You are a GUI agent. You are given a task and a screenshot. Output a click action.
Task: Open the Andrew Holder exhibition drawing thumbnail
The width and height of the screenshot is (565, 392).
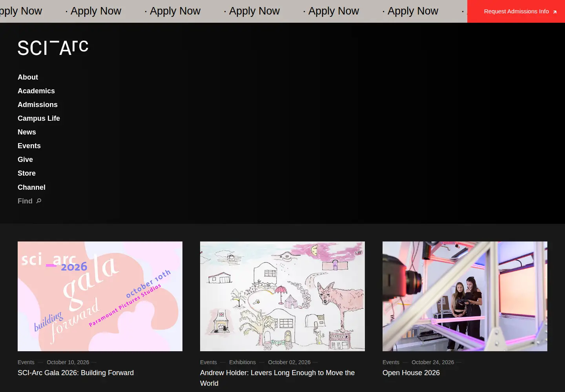click(282, 296)
